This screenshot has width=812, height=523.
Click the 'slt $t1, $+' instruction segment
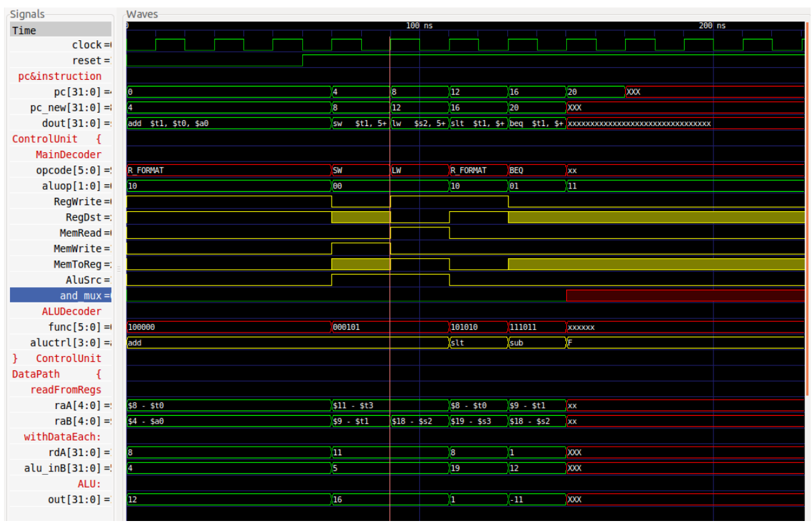pyautogui.click(x=478, y=123)
